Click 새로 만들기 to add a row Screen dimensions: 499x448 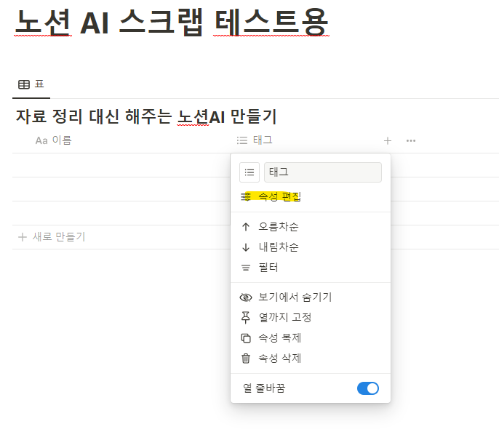[x=52, y=237]
